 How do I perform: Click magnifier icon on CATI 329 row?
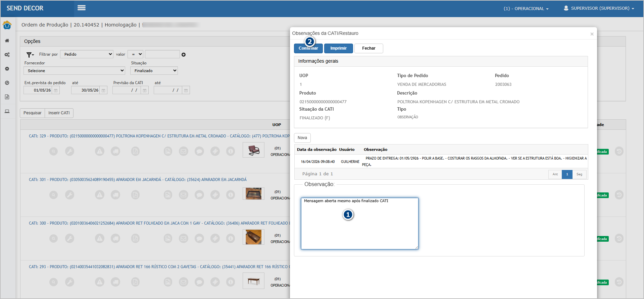pos(54,152)
